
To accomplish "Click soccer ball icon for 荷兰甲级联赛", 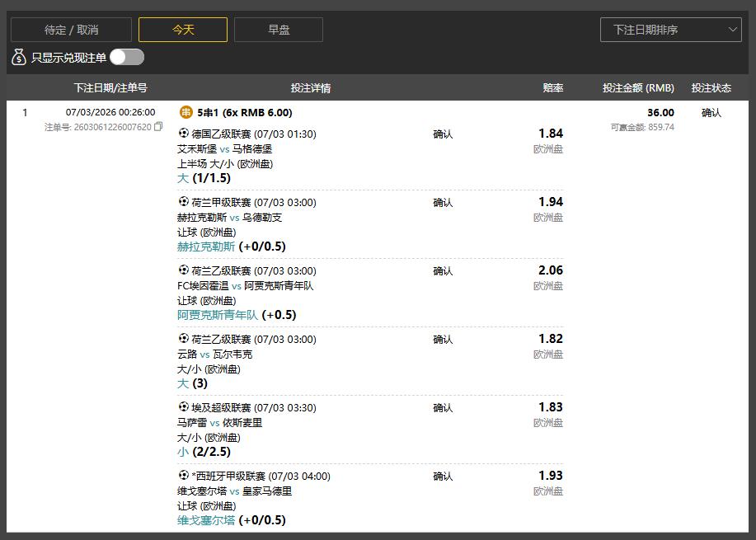I will click(183, 202).
